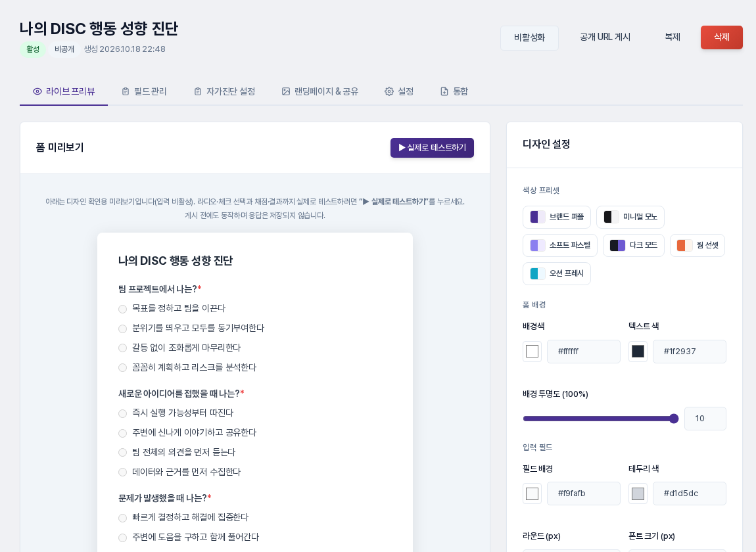Image resolution: width=756 pixels, height=552 pixels.
Task: Click the clipboard icon beside 자가진단 설정
Action: (x=198, y=91)
